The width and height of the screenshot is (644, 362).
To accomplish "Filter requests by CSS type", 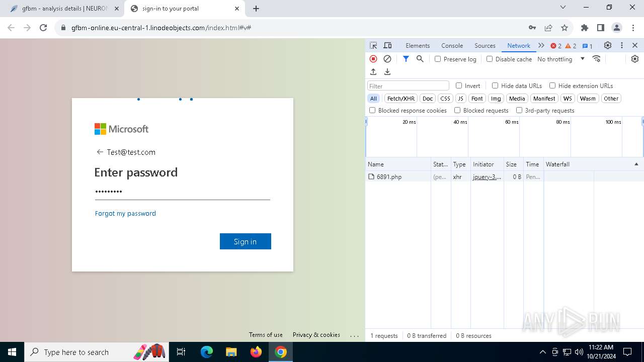I will [445, 99].
